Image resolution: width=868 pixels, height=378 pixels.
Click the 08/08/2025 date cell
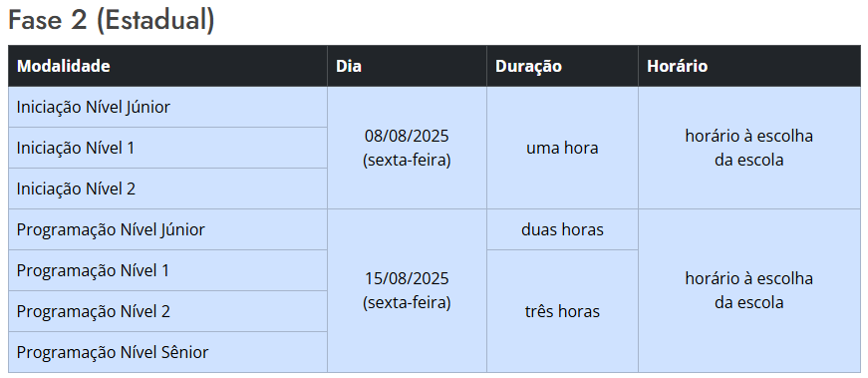coord(407,148)
